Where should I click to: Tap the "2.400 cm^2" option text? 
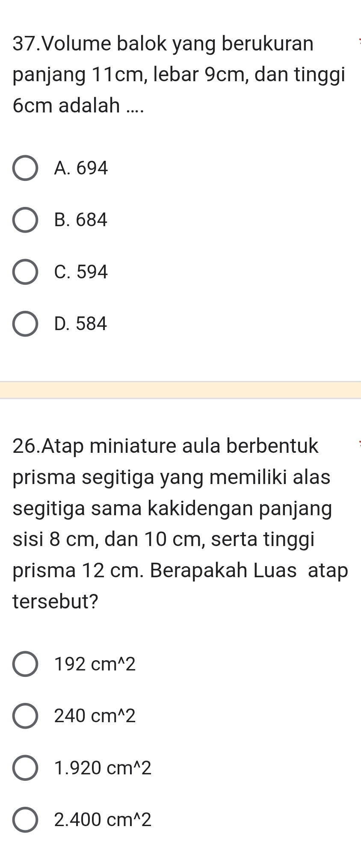(x=103, y=820)
